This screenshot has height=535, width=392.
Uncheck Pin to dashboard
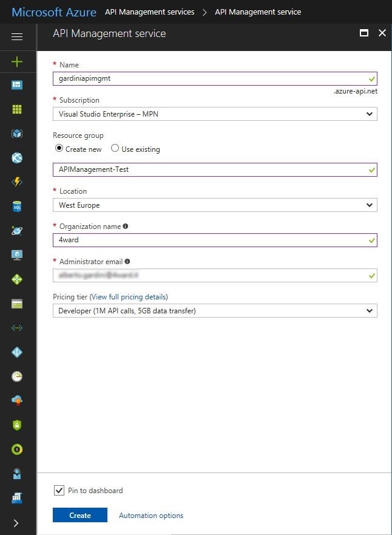[59, 490]
